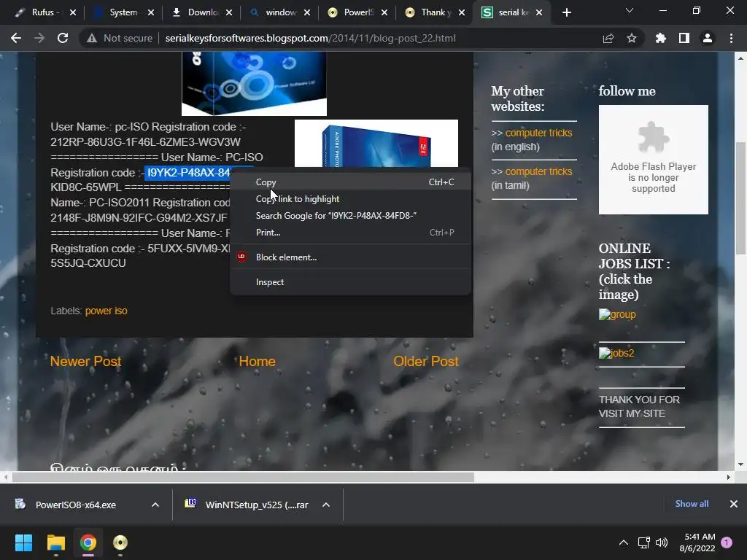
Task: Click the Not secure warning icon
Action: (92, 38)
